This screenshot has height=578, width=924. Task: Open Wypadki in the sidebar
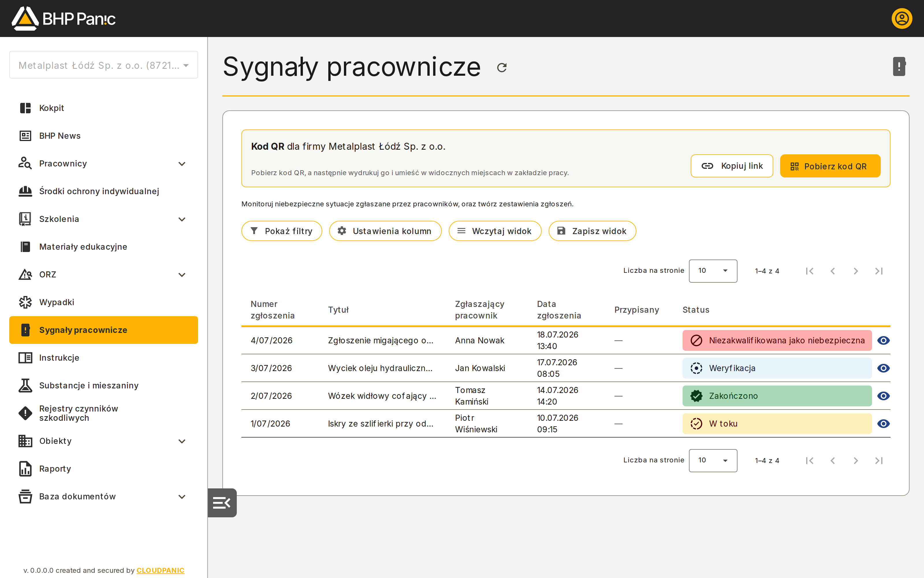click(103, 302)
